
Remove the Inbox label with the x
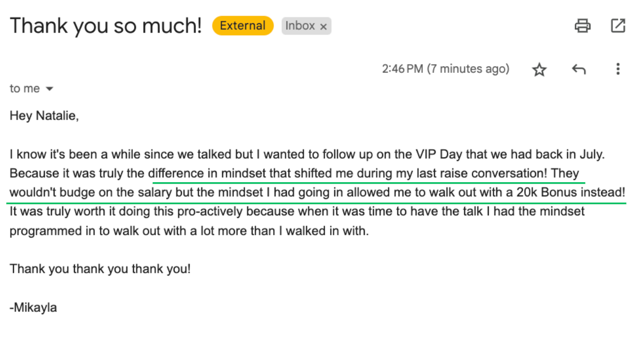pyautogui.click(x=323, y=26)
